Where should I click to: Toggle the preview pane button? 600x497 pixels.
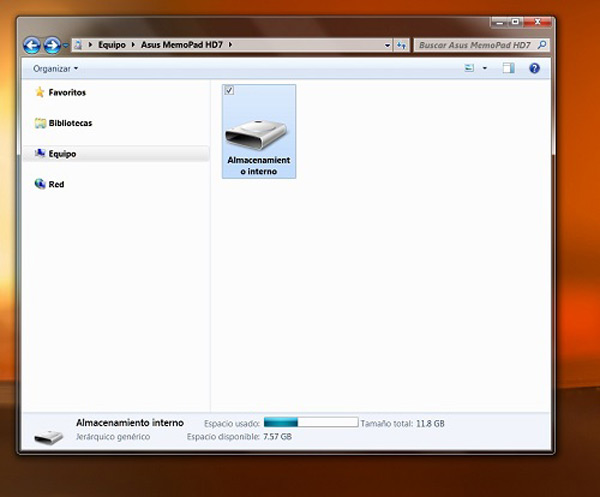508,68
